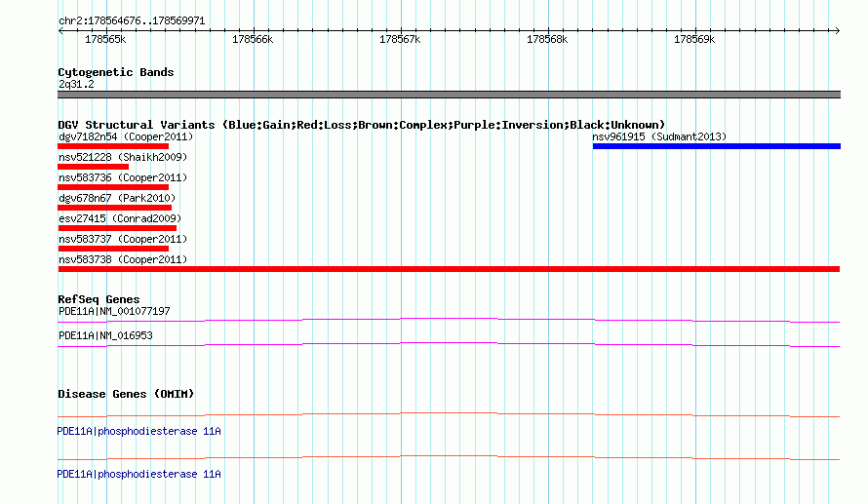Click the magenta PDE11A NM_001077197 gene line
Viewport: 868px width, 504px height.
click(449, 319)
